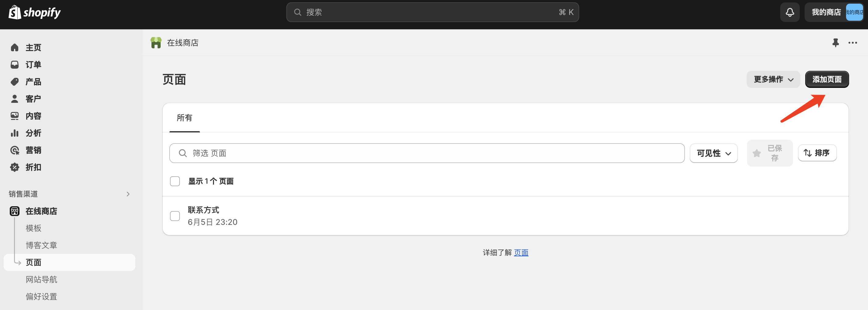Click the products tag icon
Viewport: 868px width, 310px height.
click(15, 82)
